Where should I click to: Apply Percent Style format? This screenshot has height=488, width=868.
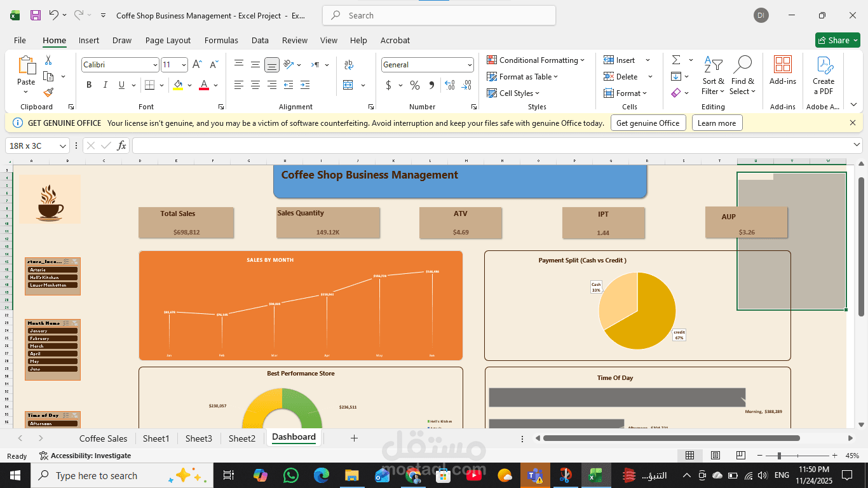[415, 85]
